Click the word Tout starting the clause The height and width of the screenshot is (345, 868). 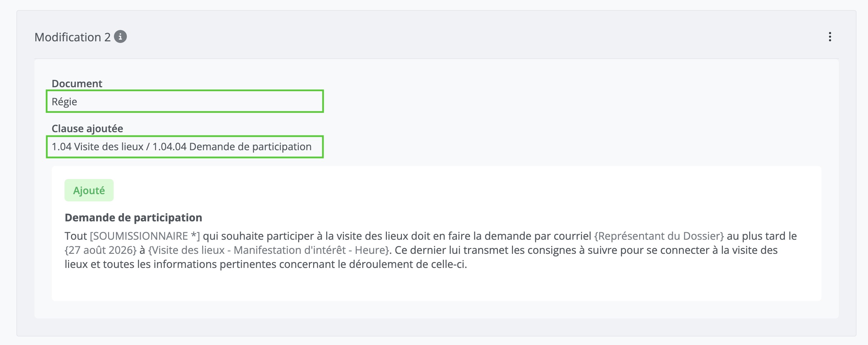click(x=76, y=236)
